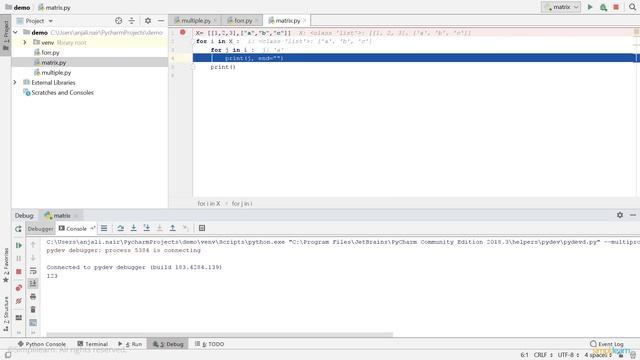
Task: Switch to the forr.py editor tab
Action: point(242,20)
